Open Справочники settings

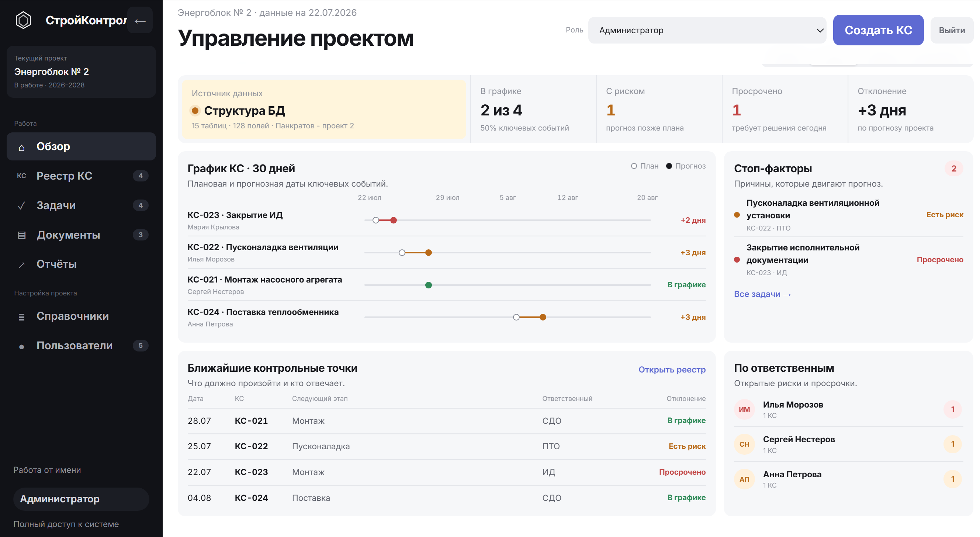81,316
